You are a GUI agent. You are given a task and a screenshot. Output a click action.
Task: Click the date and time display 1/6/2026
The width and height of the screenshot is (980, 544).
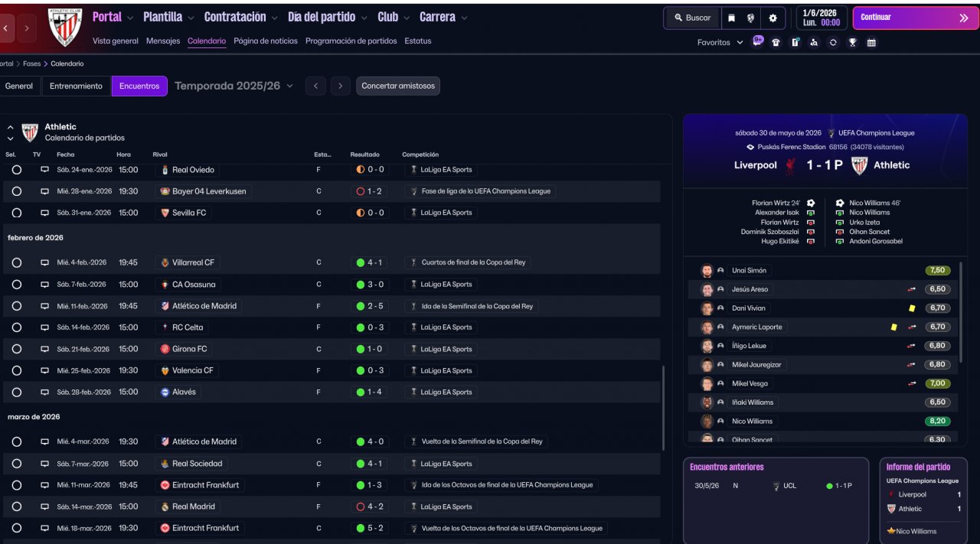(x=821, y=18)
